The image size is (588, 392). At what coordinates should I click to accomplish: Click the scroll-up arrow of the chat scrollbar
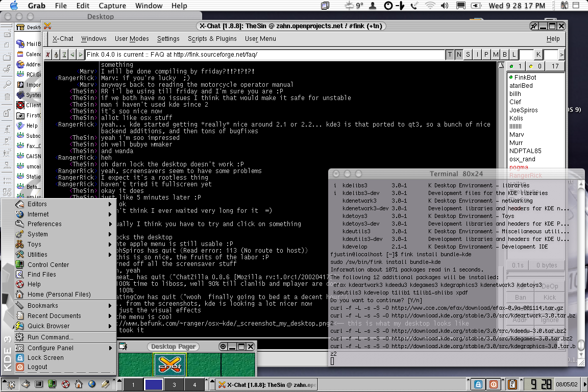pyautogui.click(x=501, y=65)
